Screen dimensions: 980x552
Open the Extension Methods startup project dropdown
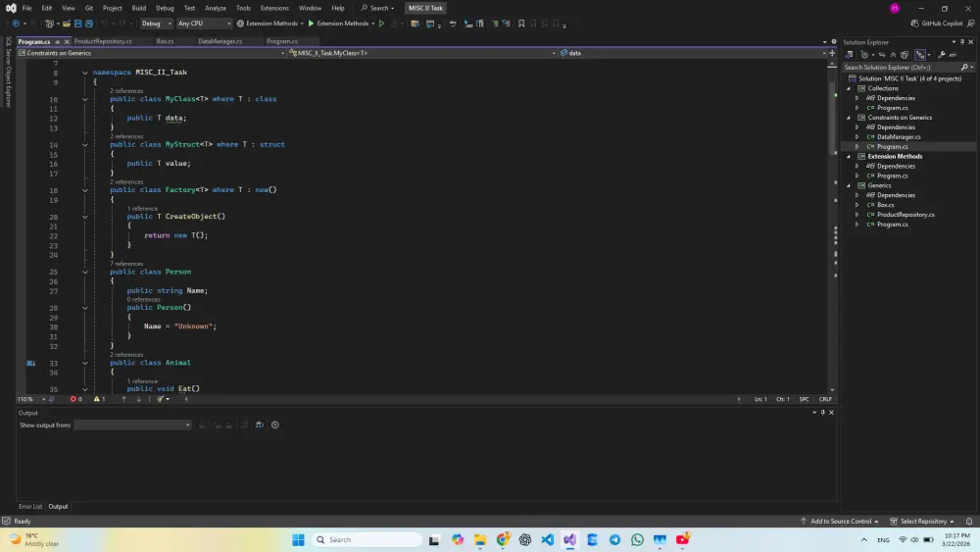click(x=270, y=24)
